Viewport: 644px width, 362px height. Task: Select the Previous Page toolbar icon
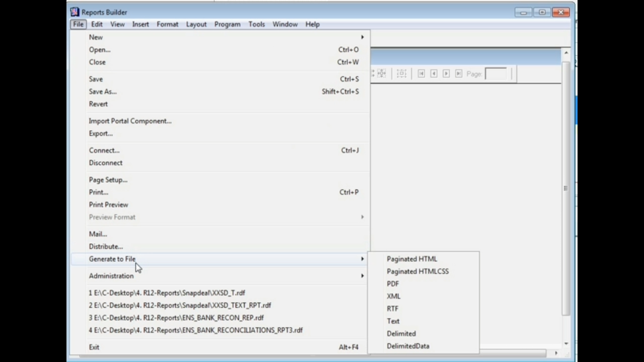click(434, 74)
